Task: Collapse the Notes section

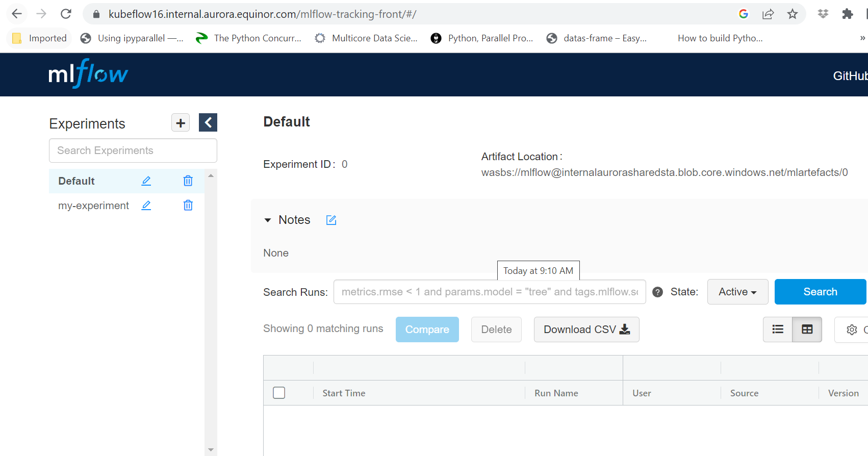Action: 268,220
